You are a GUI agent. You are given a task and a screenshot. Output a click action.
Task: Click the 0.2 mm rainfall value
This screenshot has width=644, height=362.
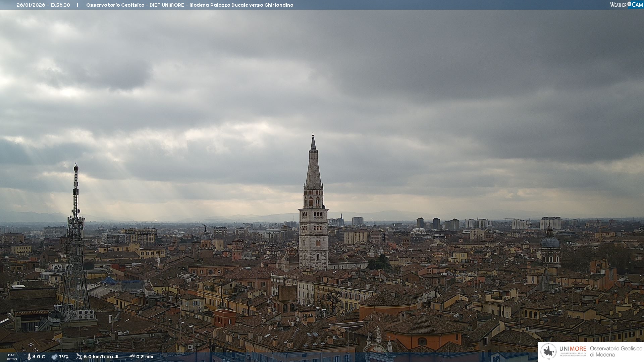(x=145, y=357)
